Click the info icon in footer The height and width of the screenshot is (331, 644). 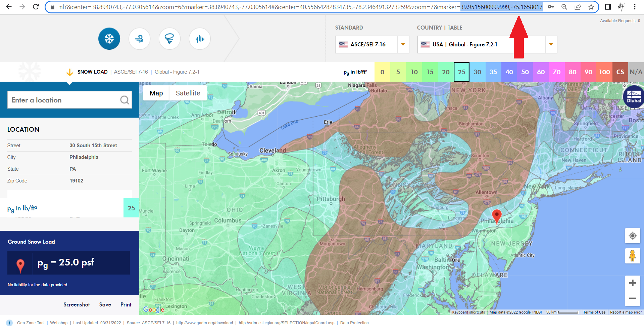(9, 323)
